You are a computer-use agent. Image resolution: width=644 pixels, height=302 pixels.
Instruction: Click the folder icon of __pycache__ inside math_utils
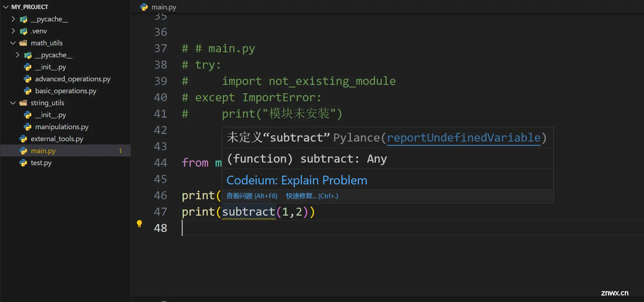(x=28, y=55)
